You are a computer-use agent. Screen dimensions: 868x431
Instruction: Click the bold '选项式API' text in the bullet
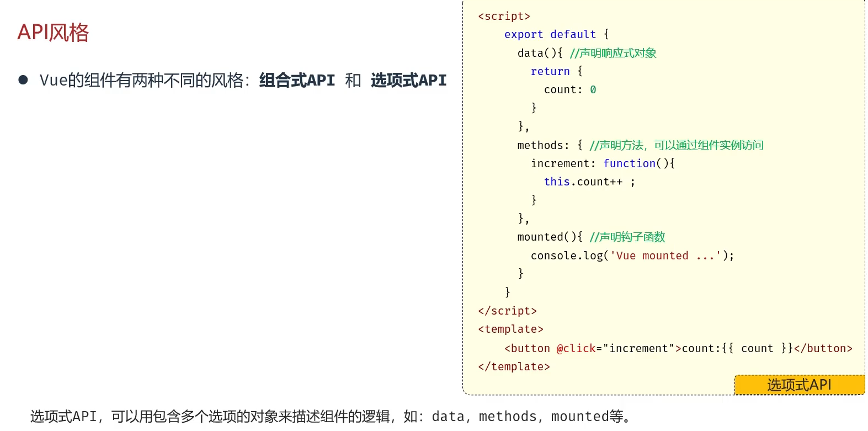tap(408, 81)
